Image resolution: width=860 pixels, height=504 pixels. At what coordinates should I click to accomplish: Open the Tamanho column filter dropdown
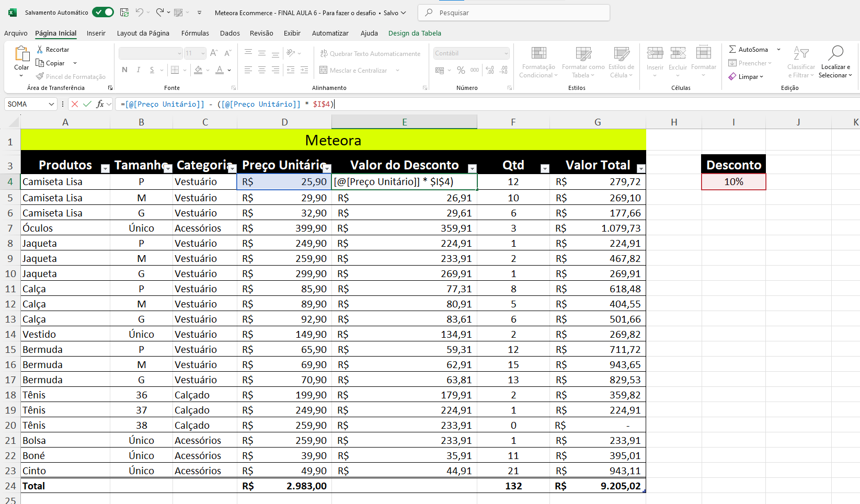(168, 168)
